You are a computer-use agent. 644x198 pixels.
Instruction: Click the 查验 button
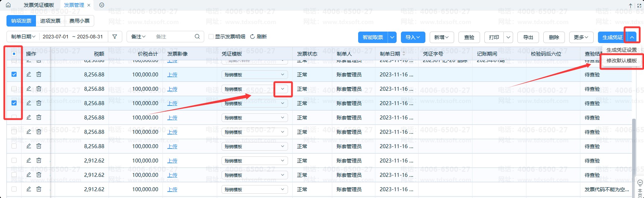click(469, 37)
